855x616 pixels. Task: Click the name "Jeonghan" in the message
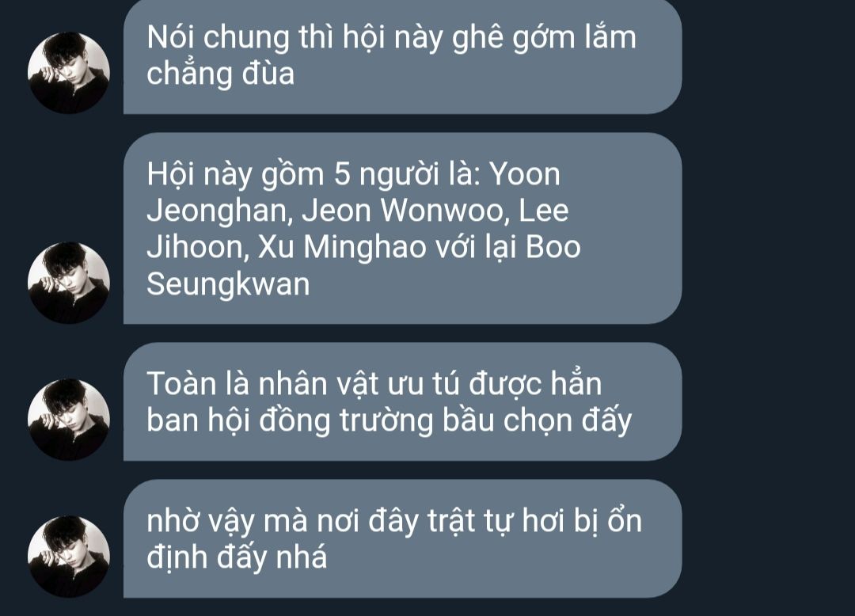click(x=216, y=211)
